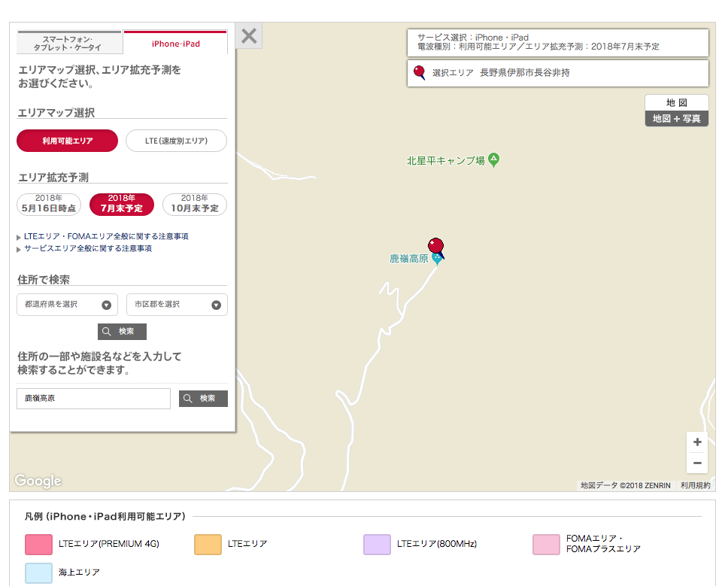Screen dimensions: 728x586
Task: Click the 鹿嶺高原 teal place marker
Action: 436,259
